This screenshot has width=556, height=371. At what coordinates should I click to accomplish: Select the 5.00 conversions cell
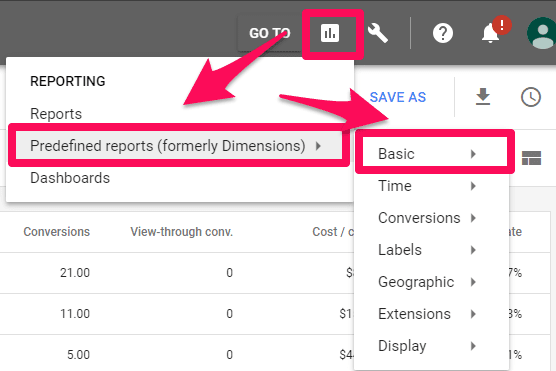pos(78,354)
